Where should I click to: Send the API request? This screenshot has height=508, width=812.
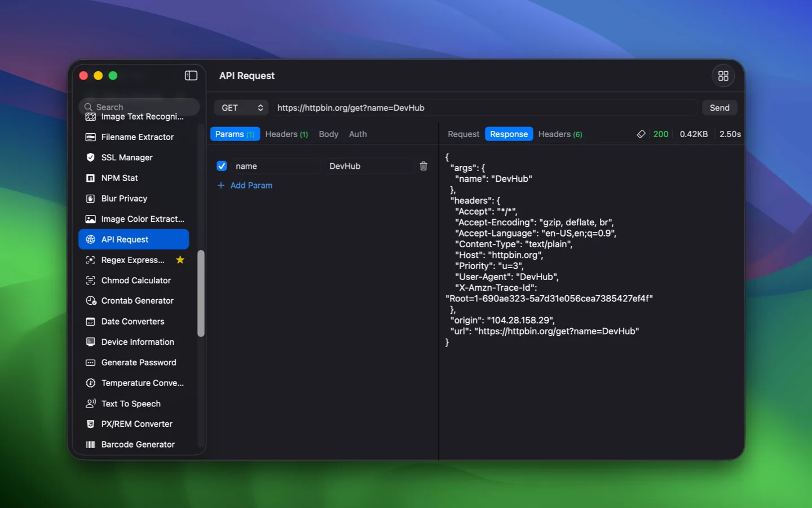coord(720,108)
